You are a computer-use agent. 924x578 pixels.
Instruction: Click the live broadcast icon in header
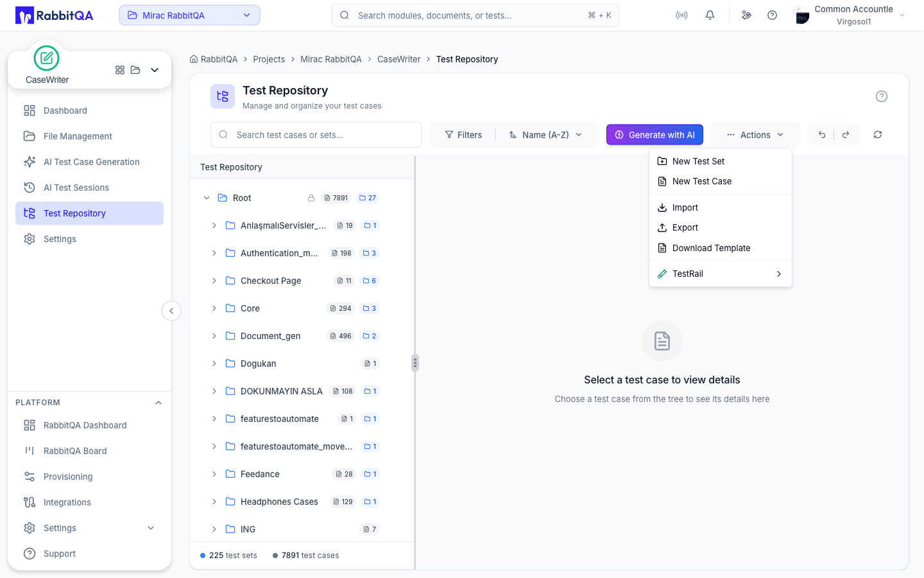pos(681,15)
